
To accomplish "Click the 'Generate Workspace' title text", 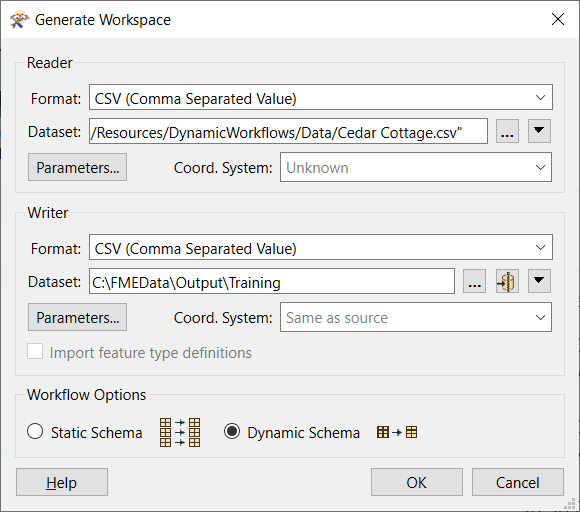I will (103, 20).
